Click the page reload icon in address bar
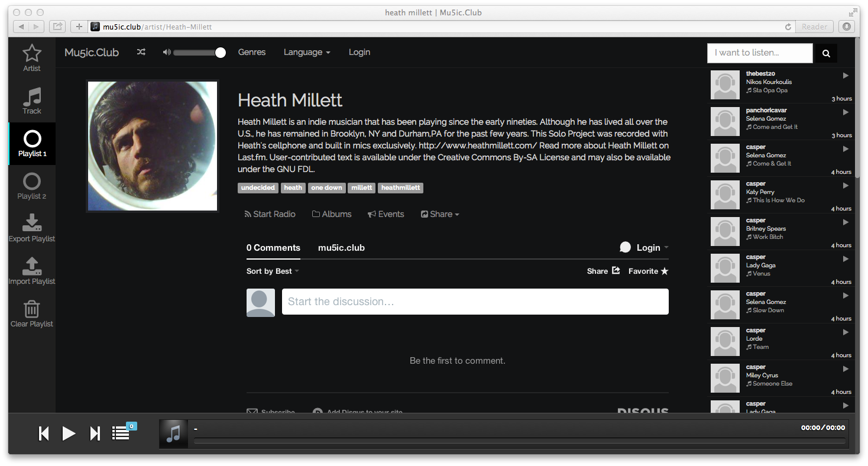 (788, 27)
